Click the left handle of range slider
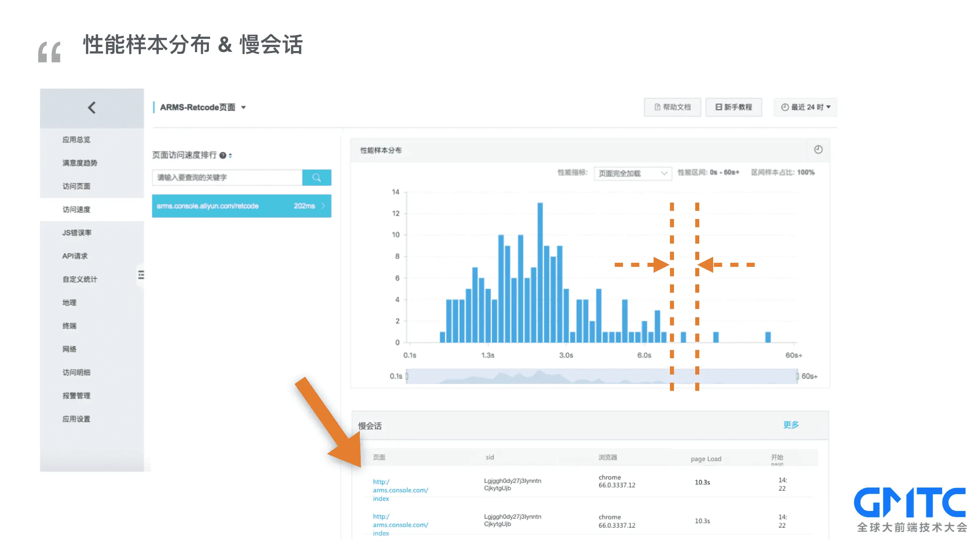 [407, 376]
